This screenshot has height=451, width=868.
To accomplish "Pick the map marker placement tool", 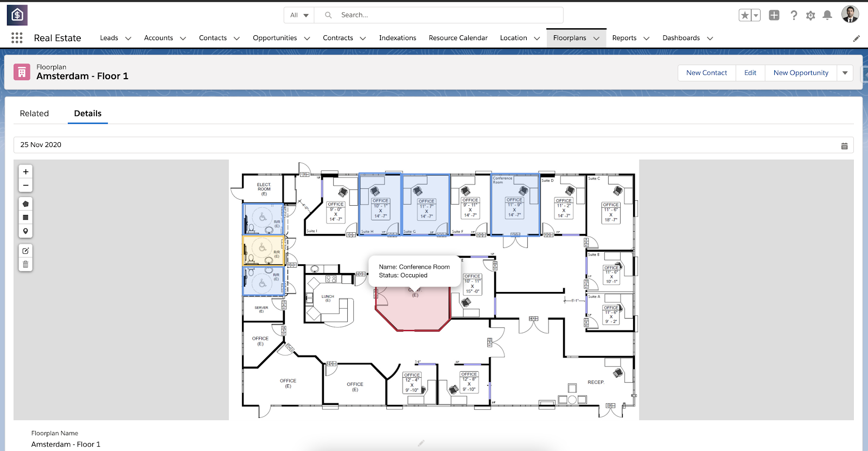I will (25, 231).
